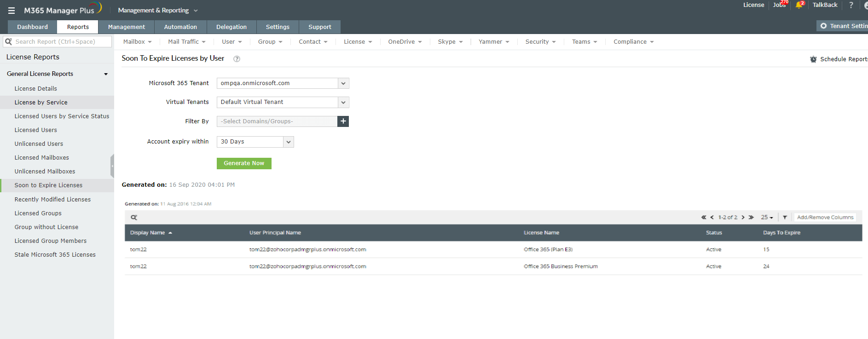The height and width of the screenshot is (339, 868).
Task: Open the Mail Traffic reports dropdown
Action: [187, 42]
